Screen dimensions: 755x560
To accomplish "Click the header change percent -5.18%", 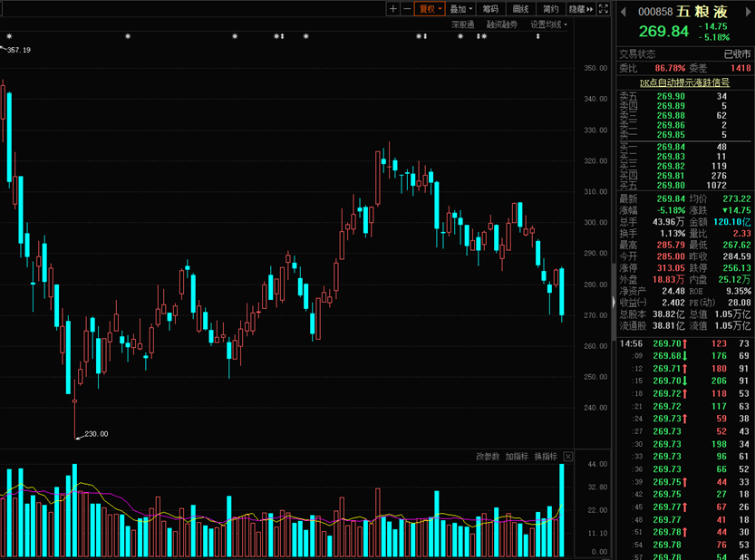I will click(714, 37).
